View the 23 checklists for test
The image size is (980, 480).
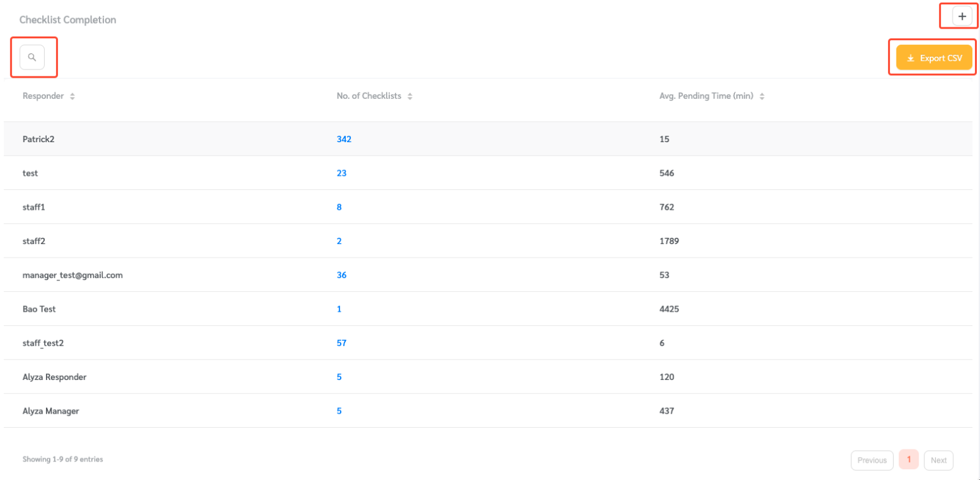click(341, 173)
